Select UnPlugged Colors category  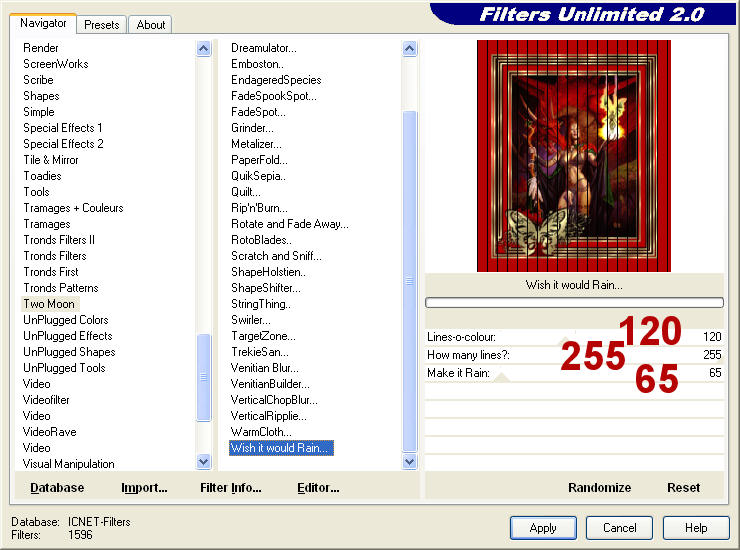[x=66, y=320]
